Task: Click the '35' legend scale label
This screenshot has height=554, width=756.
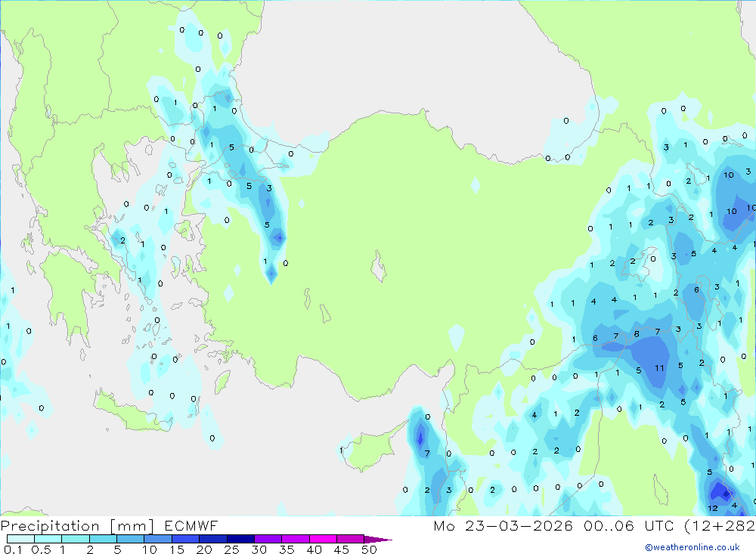Action: pos(287,549)
